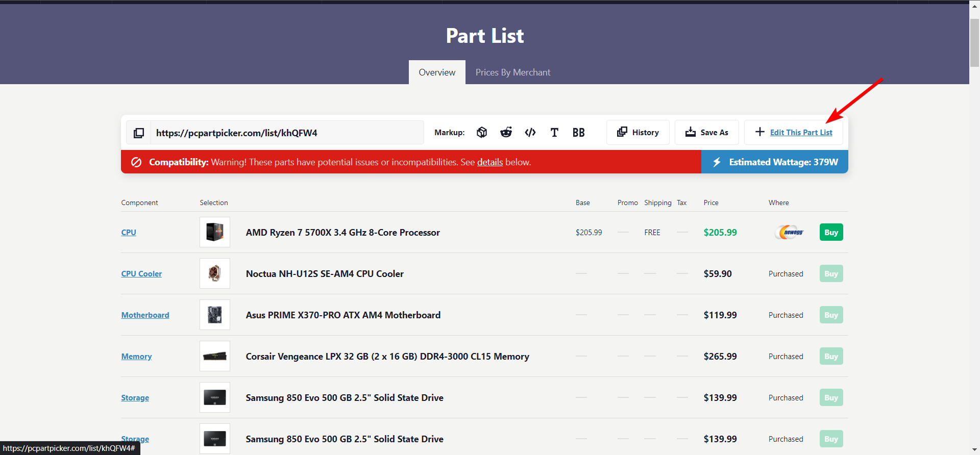
Task: Click the vertical scrollbar thumb
Action: 974,43
